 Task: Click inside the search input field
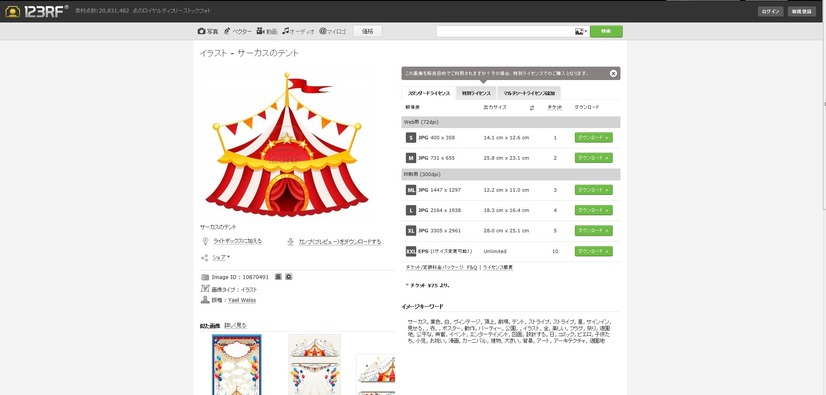click(x=505, y=32)
